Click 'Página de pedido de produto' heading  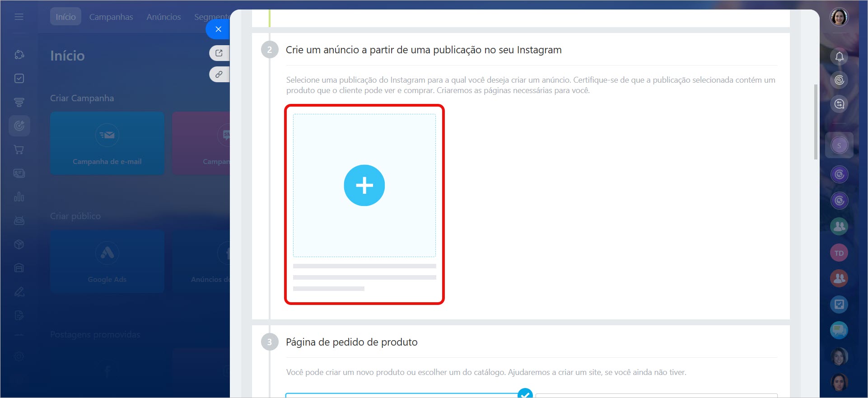[x=352, y=342]
